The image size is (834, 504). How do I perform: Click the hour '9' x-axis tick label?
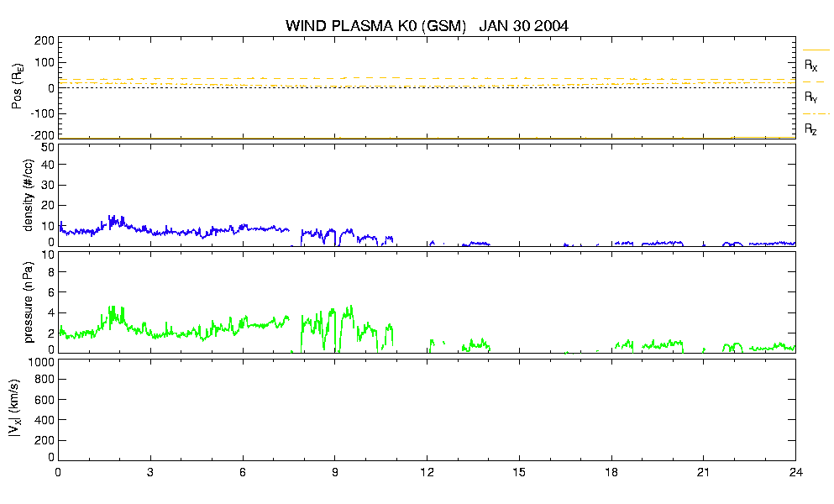coord(335,472)
